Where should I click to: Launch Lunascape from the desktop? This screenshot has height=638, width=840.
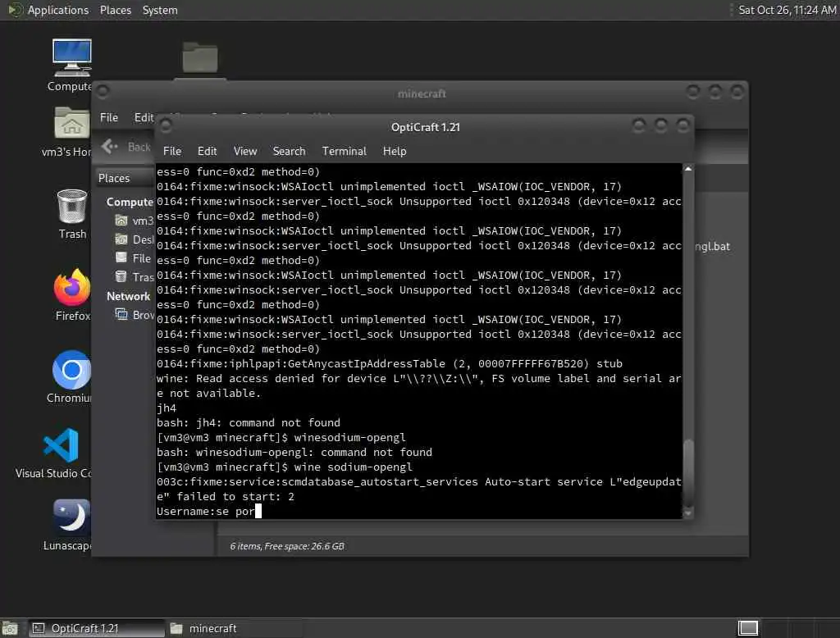[x=72, y=515]
